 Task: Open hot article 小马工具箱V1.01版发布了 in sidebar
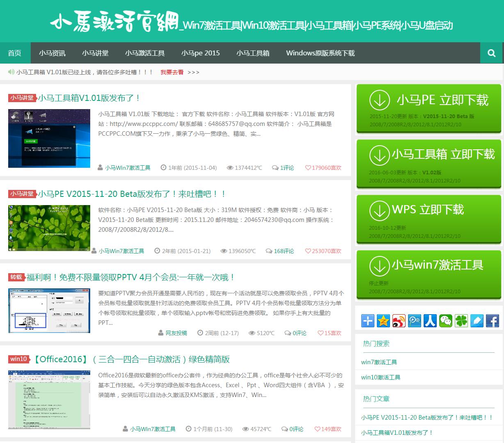(397, 433)
